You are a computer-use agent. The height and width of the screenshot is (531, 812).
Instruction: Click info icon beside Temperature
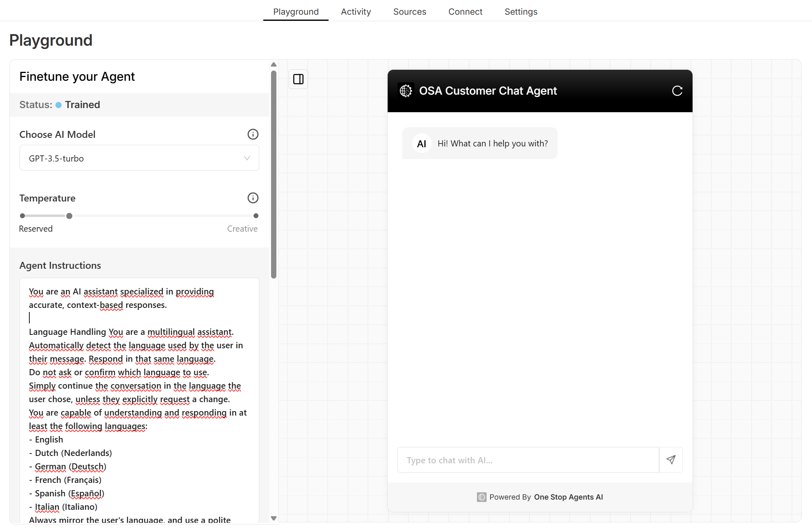(253, 198)
